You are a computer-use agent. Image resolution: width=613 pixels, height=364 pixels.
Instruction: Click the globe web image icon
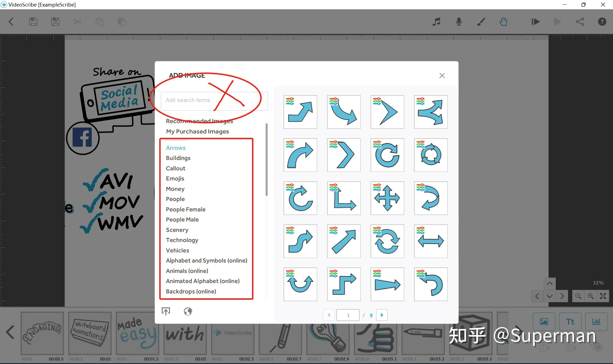188,311
